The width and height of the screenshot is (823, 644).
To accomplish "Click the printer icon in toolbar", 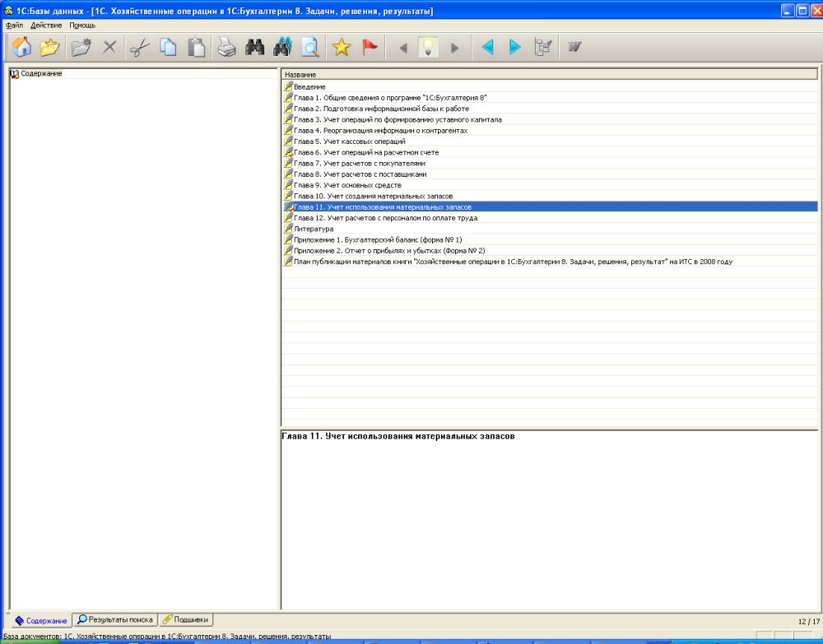I will pos(226,48).
